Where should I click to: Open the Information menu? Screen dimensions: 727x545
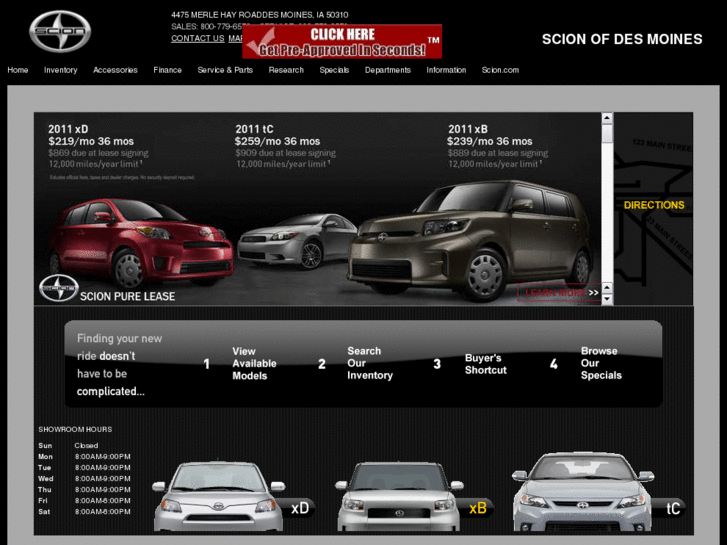(x=446, y=70)
